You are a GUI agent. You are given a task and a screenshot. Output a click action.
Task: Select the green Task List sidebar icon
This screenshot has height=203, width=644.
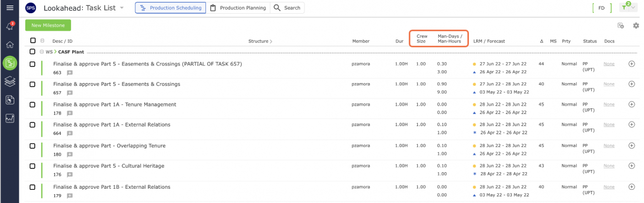(10, 63)
